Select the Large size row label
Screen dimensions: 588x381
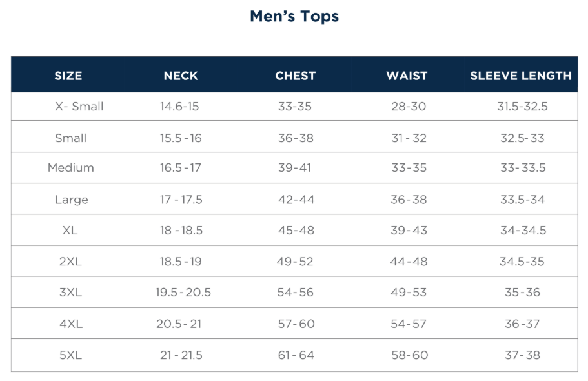pyautogui.click(x=71, y=200)
